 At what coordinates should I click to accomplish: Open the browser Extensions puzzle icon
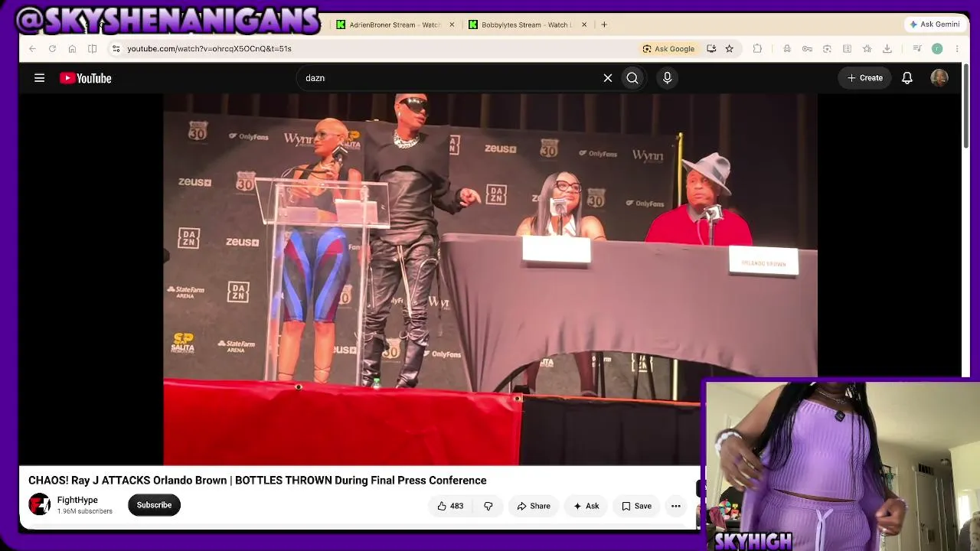[757, 49]
